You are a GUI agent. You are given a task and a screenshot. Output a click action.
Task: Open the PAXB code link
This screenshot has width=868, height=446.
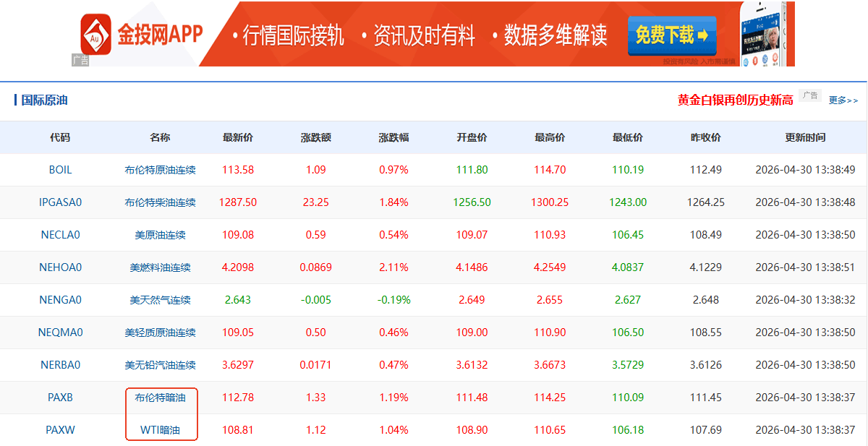tap(61, 398)
